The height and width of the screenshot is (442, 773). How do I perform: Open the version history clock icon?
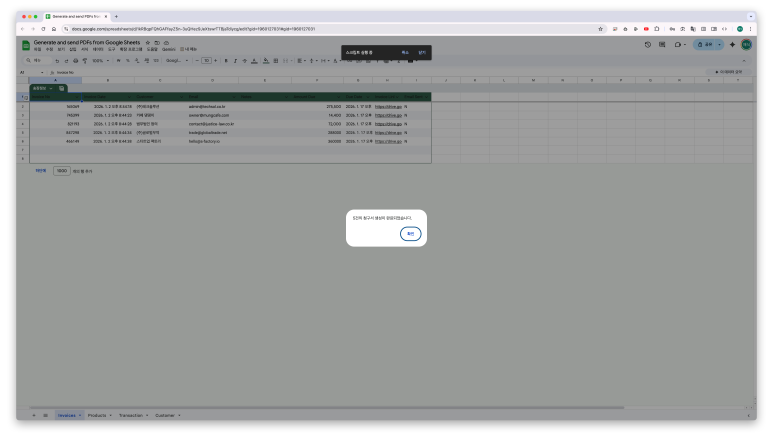[647, 45]
